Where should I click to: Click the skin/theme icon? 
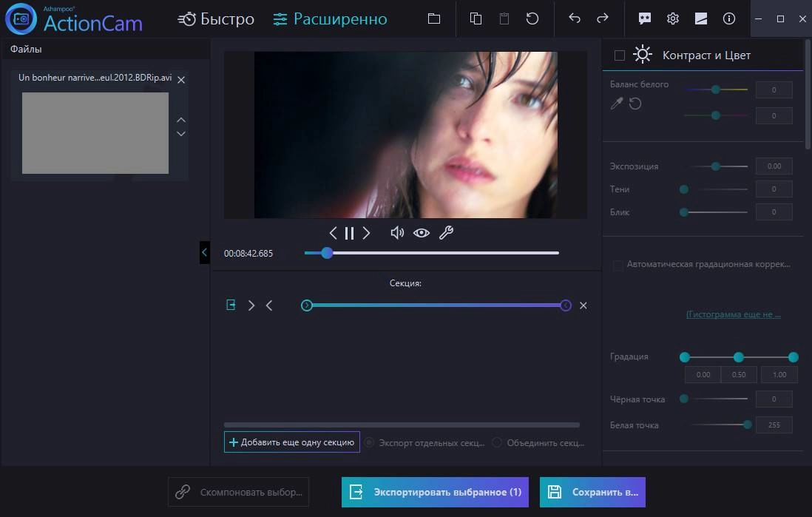(x=700, y=19)
